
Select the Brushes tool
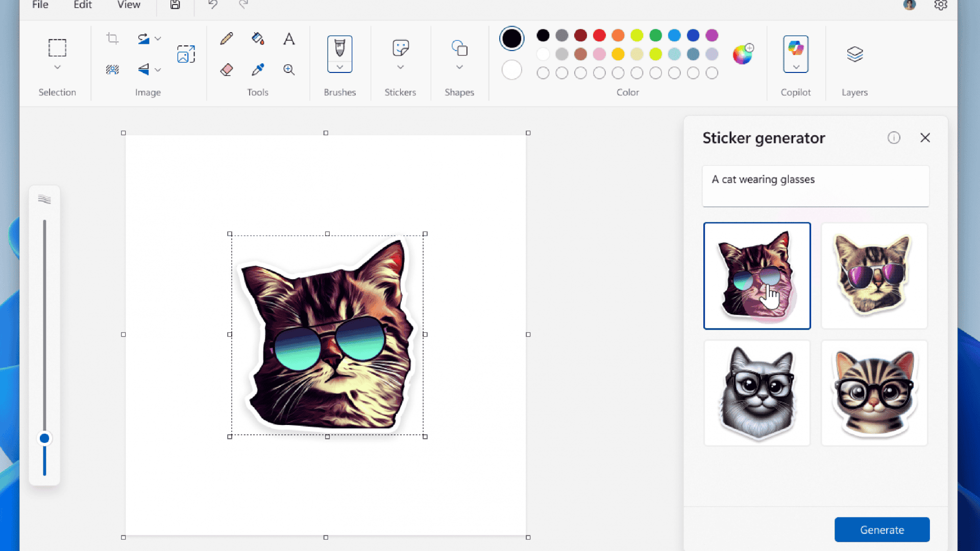coord(340,48)
